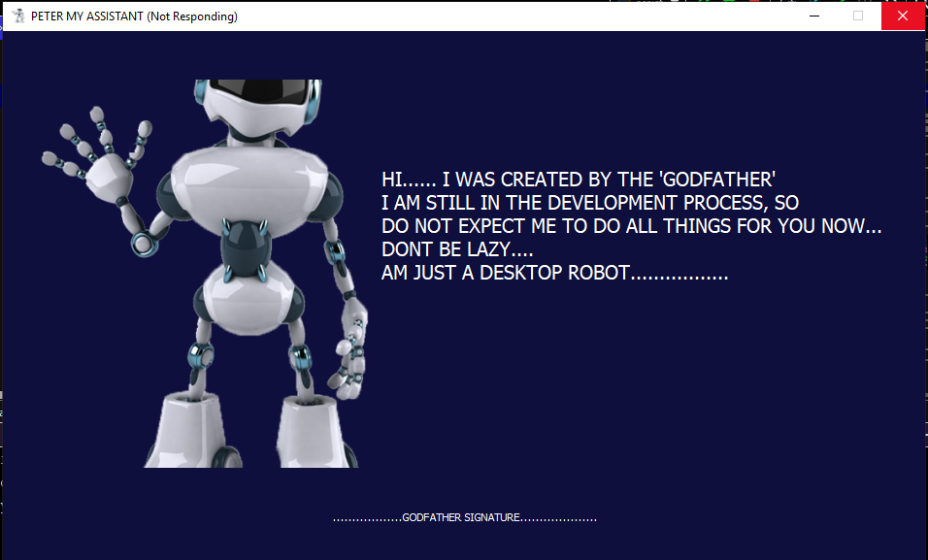Click the 'DO NOT EXPECT ME' text line
928x560 pixels.
(631, 226)
